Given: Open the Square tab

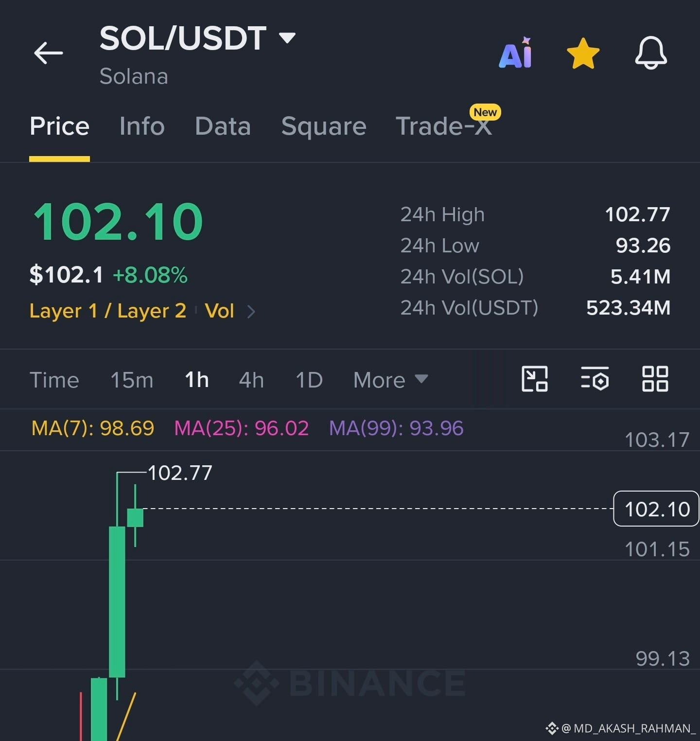Looking at the screenshot, I should [324, 126].
